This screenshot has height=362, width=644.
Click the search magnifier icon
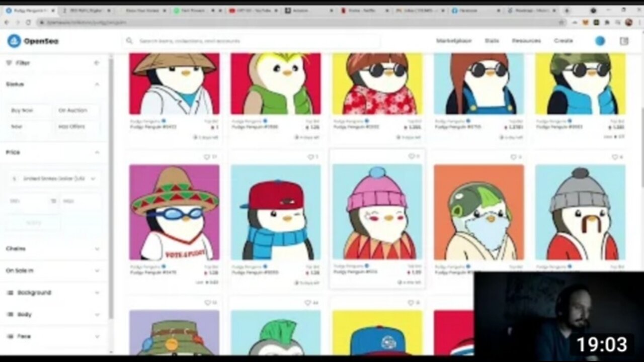click(129, 41)
